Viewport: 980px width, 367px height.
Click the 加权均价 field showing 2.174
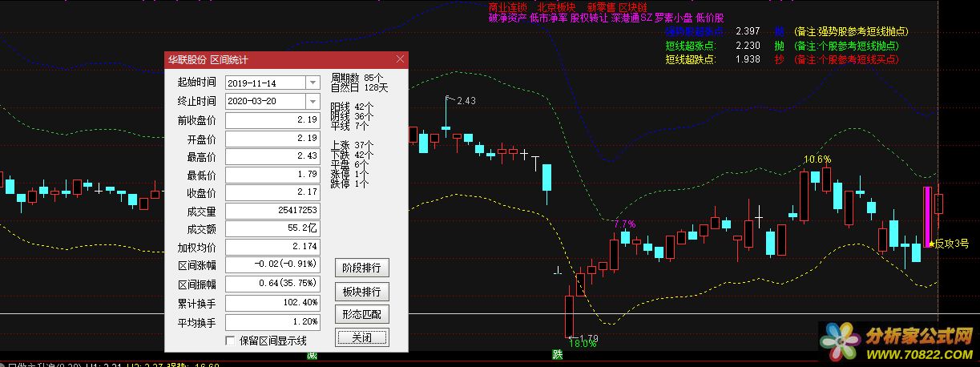(x=272, y=248)
